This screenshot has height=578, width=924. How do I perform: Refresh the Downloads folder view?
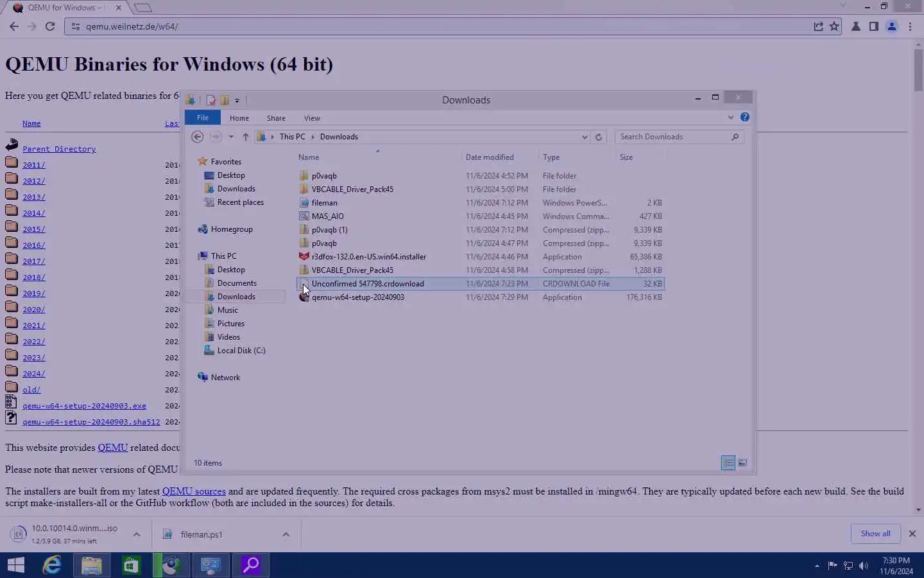tap(599, 137)
